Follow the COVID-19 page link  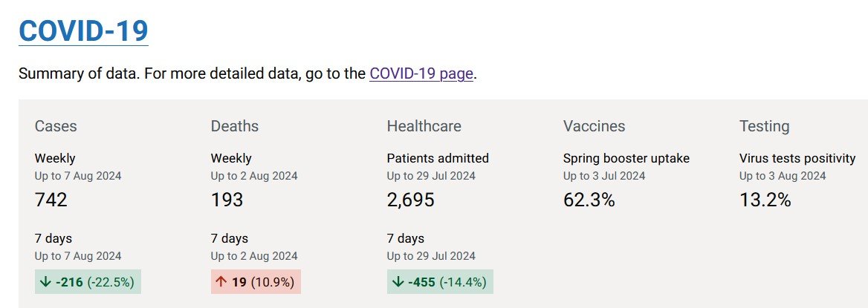[421, 73]
